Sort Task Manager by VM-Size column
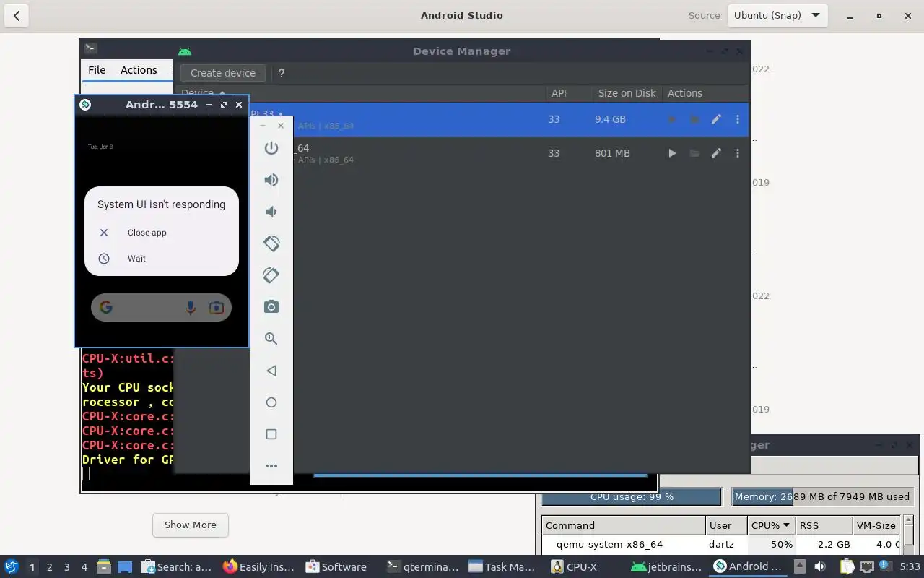The height and width of the screenshot is (578, 924). [876, 525]
